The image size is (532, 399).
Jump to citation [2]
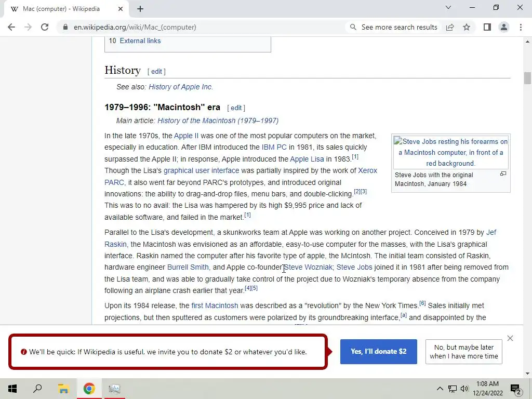coord(357,191)
